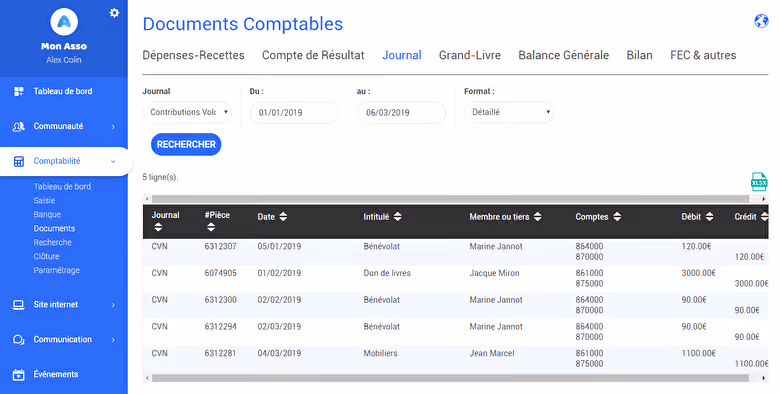Viewport: 780px width, 394px height.
Task: Click the Tableau de bord grid icon
Action: [19, 92]
